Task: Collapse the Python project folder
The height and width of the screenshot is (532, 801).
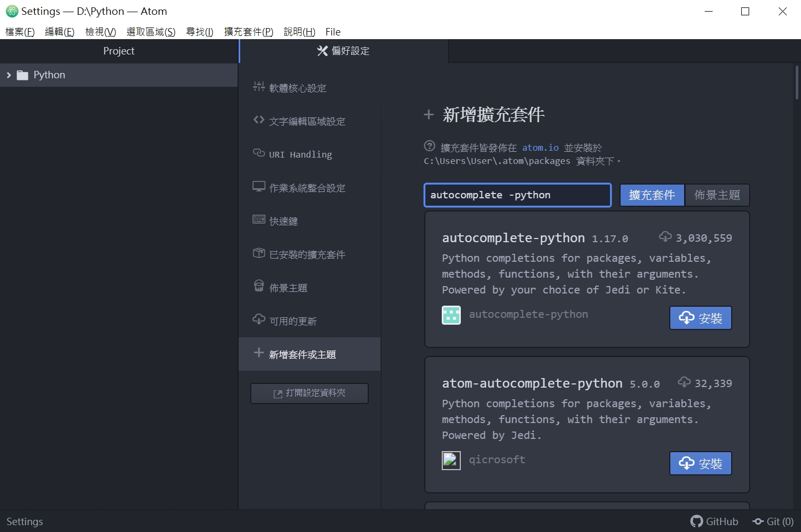Action: tap(8, 75)
